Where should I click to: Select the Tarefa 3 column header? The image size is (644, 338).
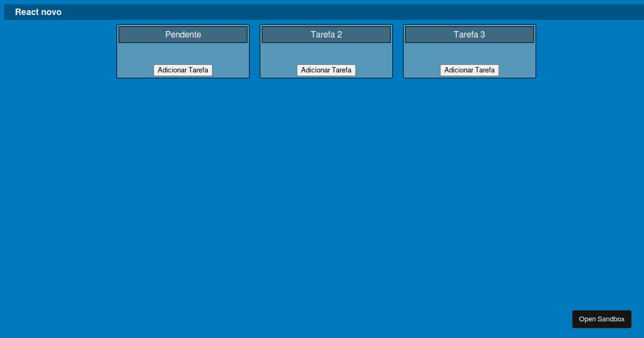470,34
